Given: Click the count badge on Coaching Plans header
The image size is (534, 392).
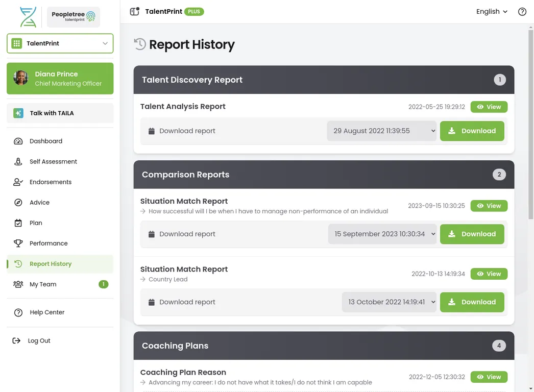Looking at the screenshot, I should [499, 346].
